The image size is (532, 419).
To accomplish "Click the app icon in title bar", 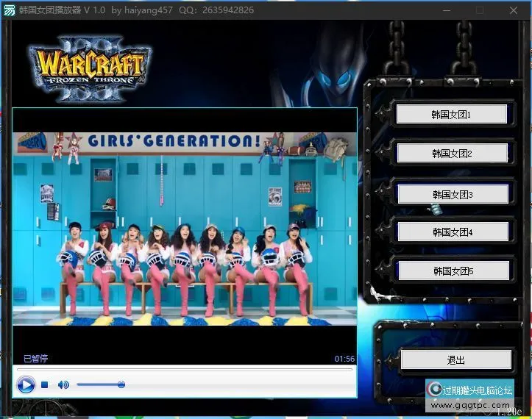I will point(10,10).
